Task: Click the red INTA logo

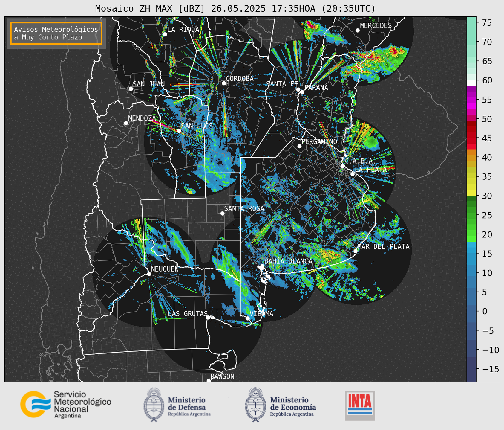Action: pyautogui.click(x=360, y=405)
